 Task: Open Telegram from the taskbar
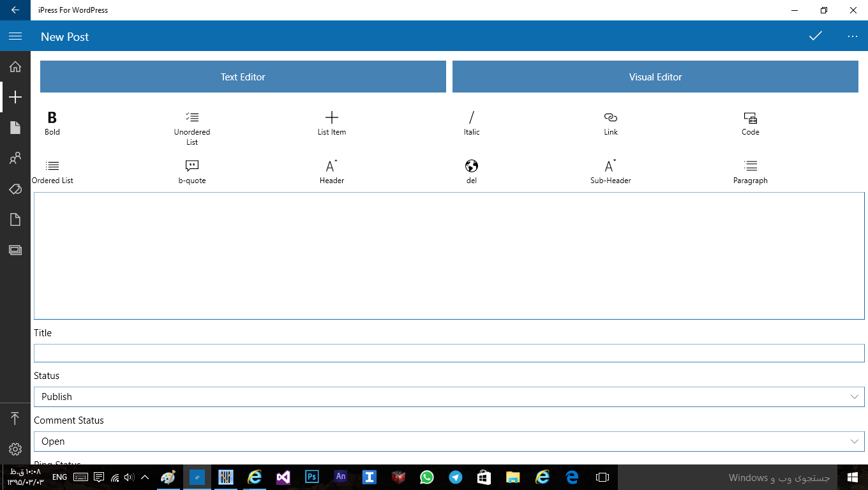(x=455, y=477)
